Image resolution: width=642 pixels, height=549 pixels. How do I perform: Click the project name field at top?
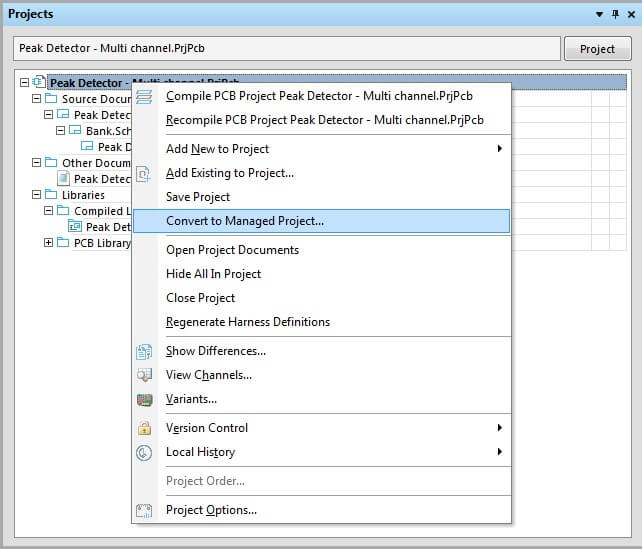[286, 49]
